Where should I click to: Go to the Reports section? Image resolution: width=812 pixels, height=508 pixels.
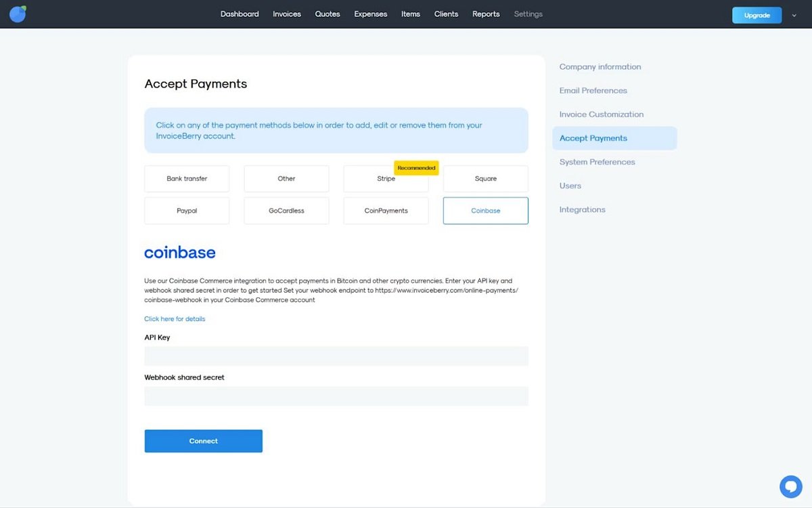pyautogui.click(x=486, y=14)
